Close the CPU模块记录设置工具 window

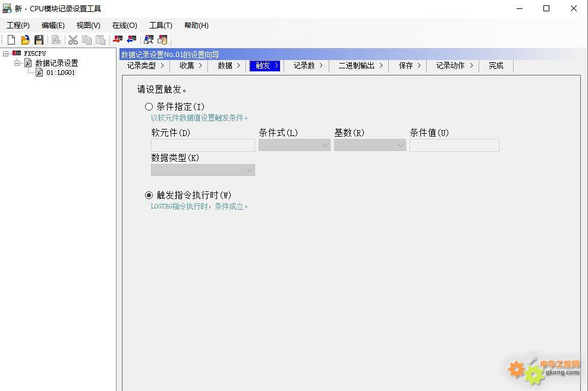(573, 8)
